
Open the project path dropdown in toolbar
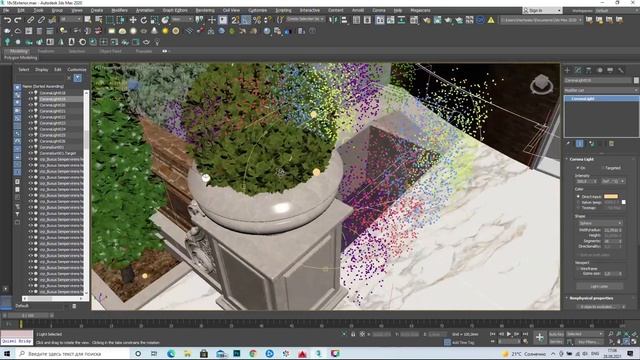[542, 20]
